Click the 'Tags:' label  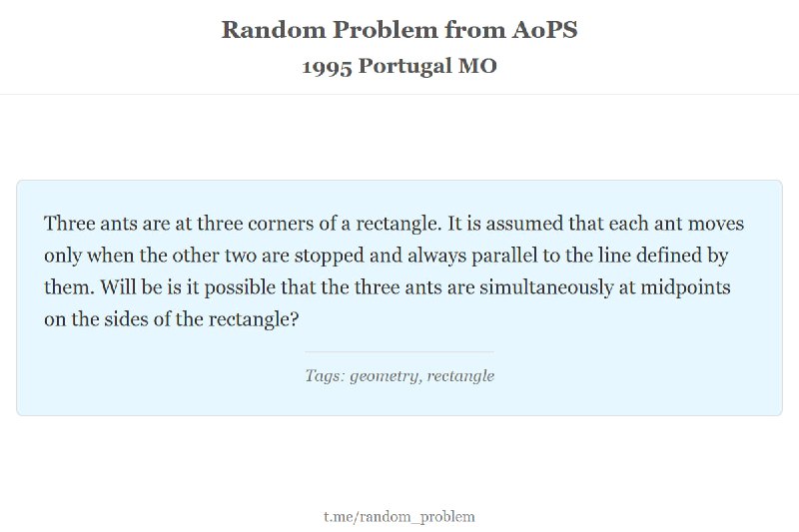325,375
